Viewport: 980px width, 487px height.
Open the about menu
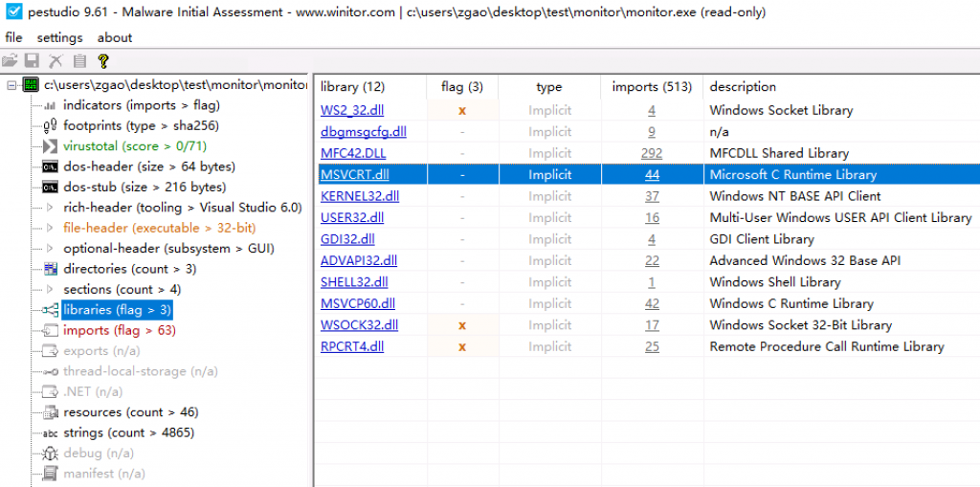click(115, 38)
